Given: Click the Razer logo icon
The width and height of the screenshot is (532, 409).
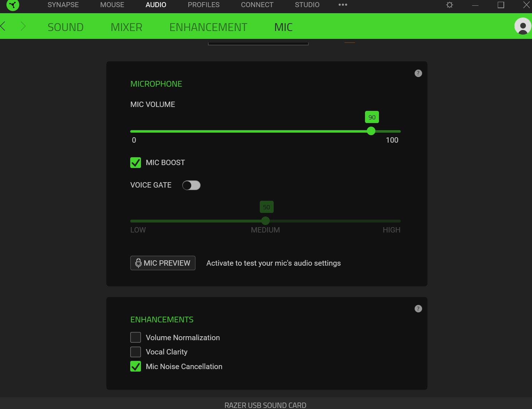Looking at the screenshot, I should coord(13,5).
